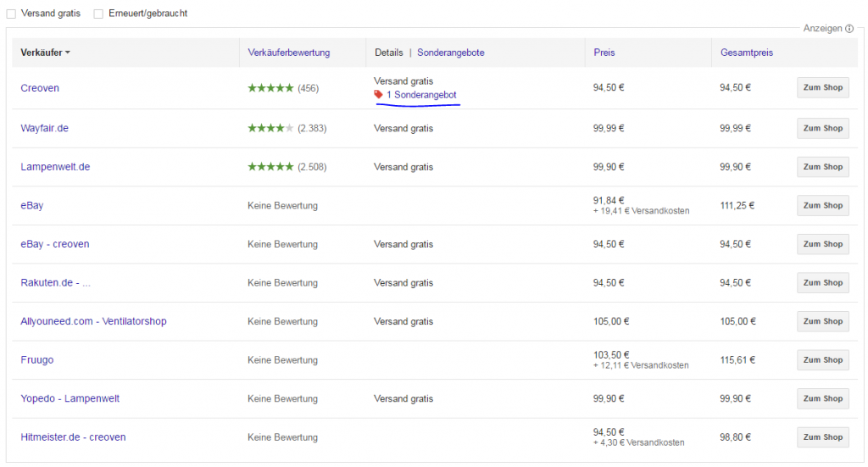
Task: Click Zum Shop button for Fruugo
Action: point(822,360)
